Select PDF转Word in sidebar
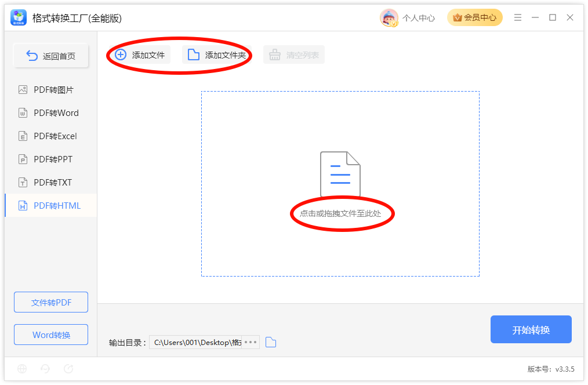588x385 pixels. pos(50,113)
